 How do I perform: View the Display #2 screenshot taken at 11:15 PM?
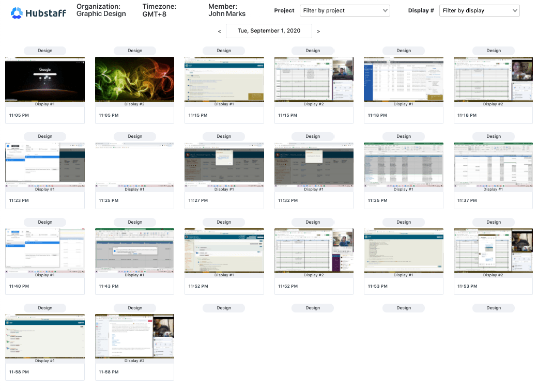click(314, 79)
